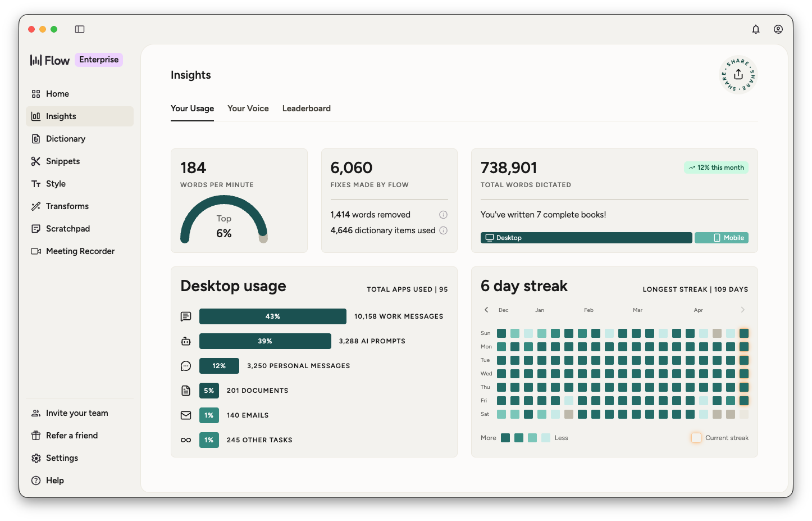
Task: Click the Meeting Recorder camera icon
Action: (36, 251)
